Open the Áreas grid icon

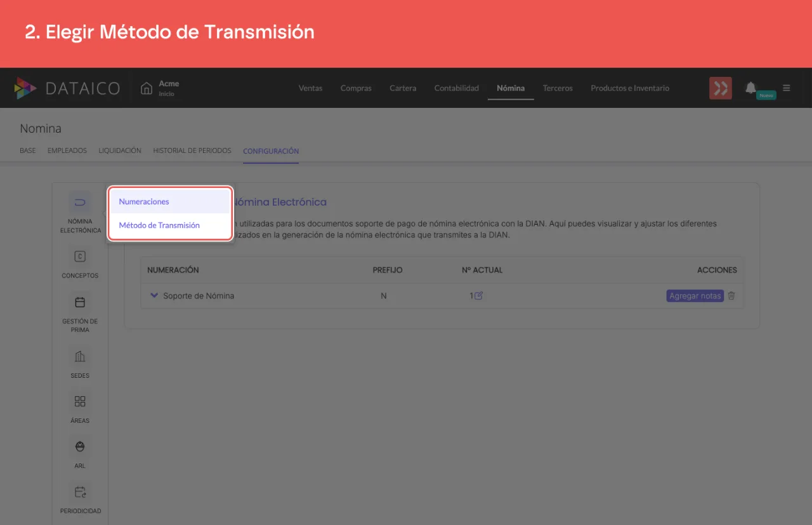(x=80, y=401)
